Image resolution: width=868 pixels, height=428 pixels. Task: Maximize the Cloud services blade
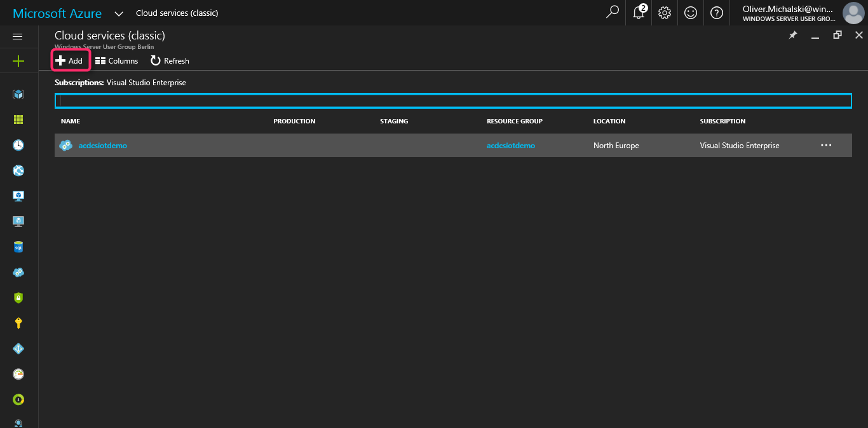tap(837, 36)
